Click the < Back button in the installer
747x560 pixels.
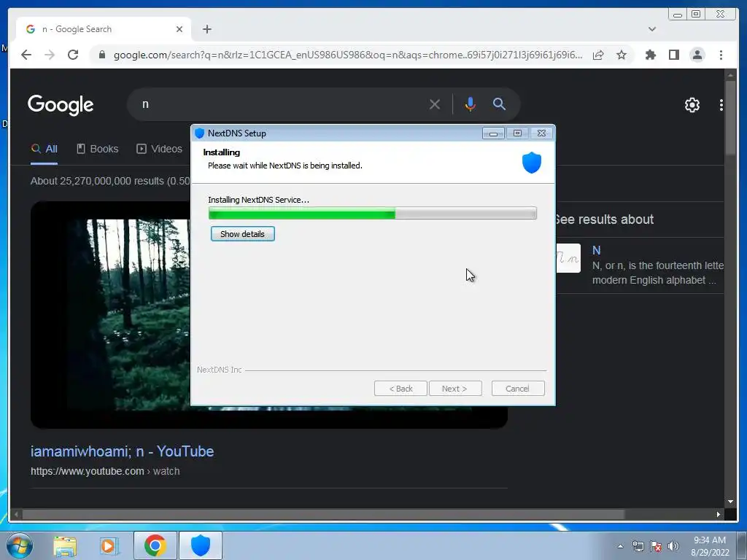coord(400,389)
